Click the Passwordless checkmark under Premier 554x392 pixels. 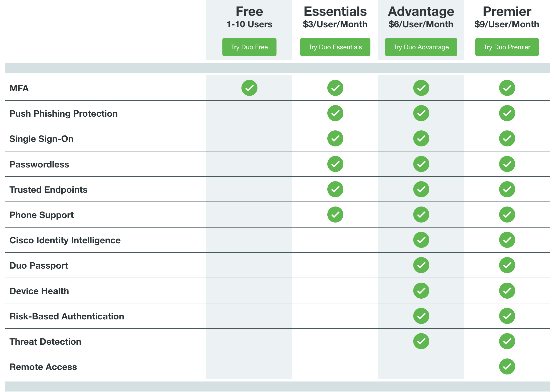coord(507,164)
